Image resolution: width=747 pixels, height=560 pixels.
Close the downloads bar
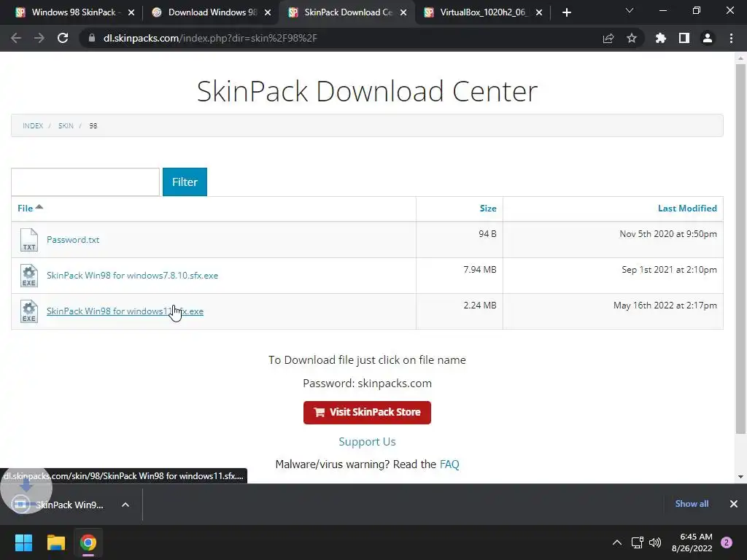tap(734, 504)
